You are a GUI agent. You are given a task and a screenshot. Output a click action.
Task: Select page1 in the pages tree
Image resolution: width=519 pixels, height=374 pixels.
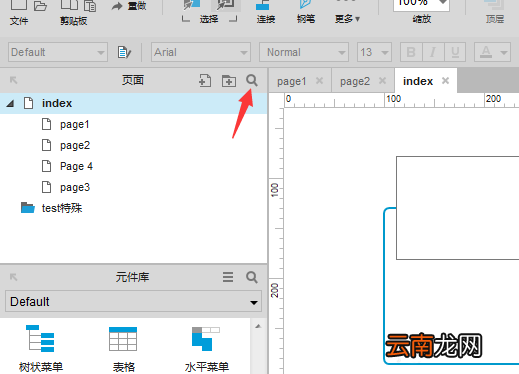(75, 124)
